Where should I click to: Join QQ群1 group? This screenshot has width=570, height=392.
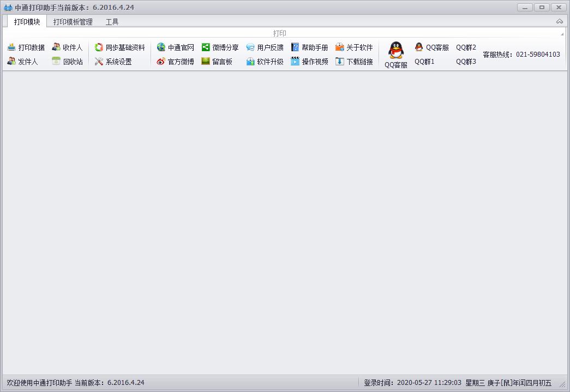click(x=424, y=62)
